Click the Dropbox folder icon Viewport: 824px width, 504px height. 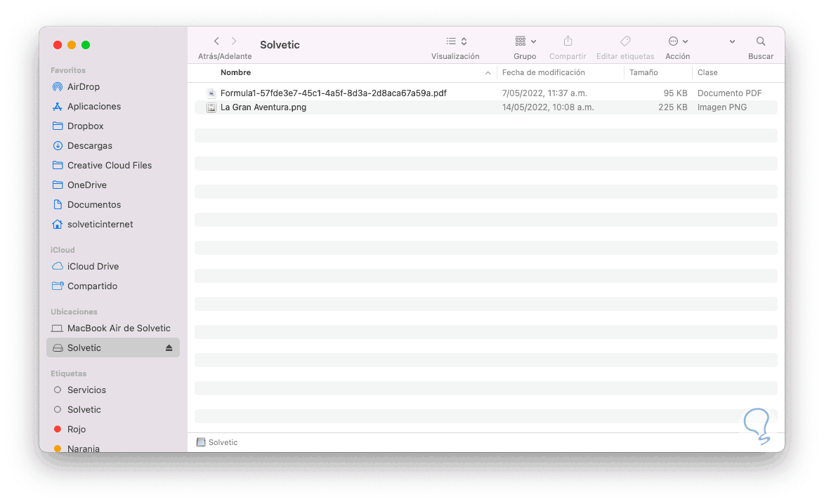click(58, 126)
